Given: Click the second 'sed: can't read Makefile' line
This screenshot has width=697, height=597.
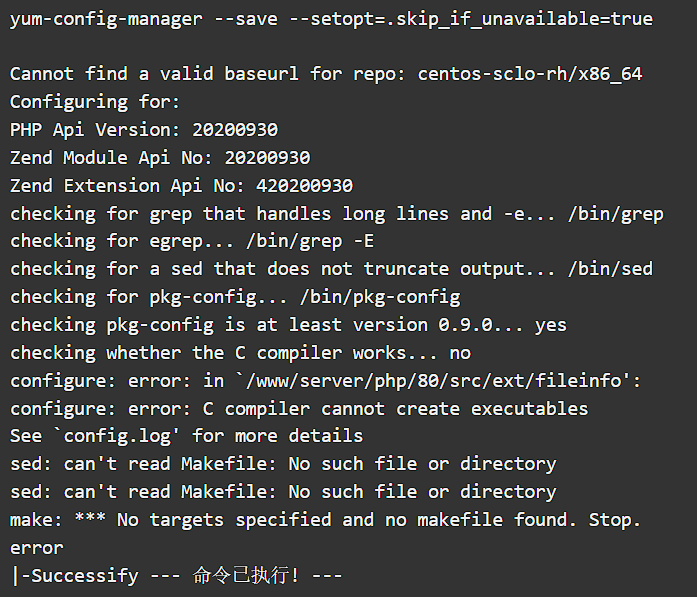Looking at the screenshot, I should pos(283,493).
